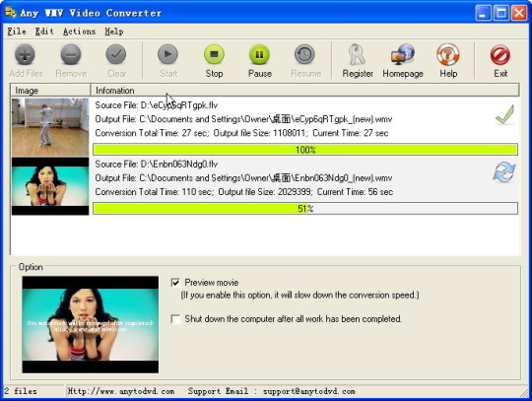Click the Image column header
This screenshot has height=401, width=532.
[x=50, y=91]
